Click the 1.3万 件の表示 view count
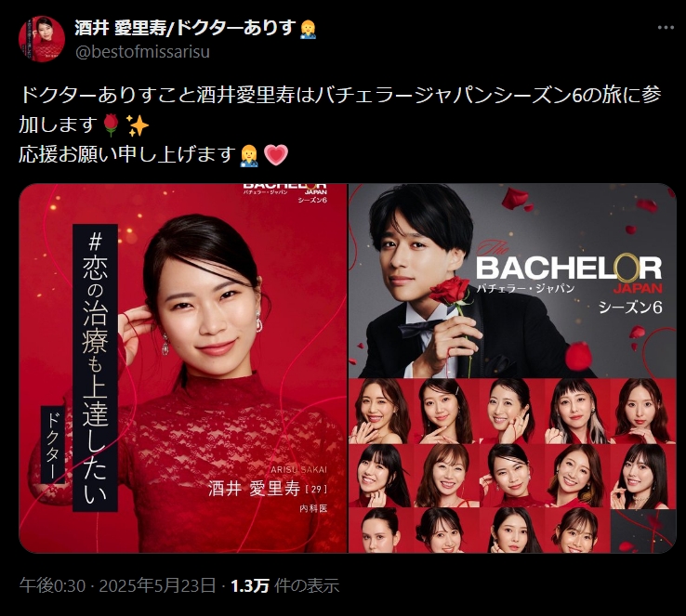The width and height of the screenshot is (686, 616). (x=285, y=586)
